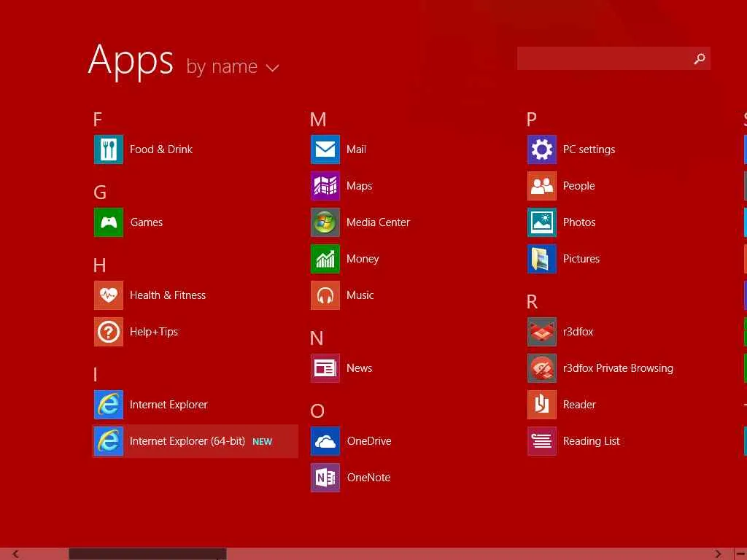Click the 'Pictures' label

(581, 259)
